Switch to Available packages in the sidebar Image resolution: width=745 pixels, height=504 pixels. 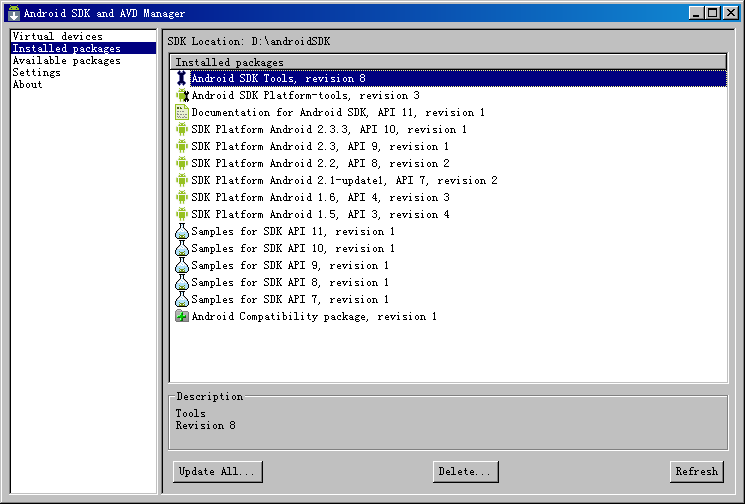click(83, 60)
